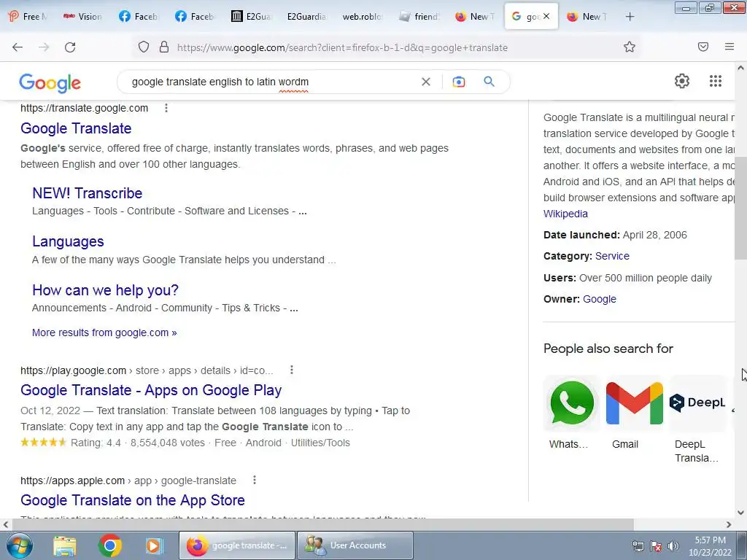The image size is (747, 560).
Task: Save page to Pocket
Action: [x=703, y=47]
